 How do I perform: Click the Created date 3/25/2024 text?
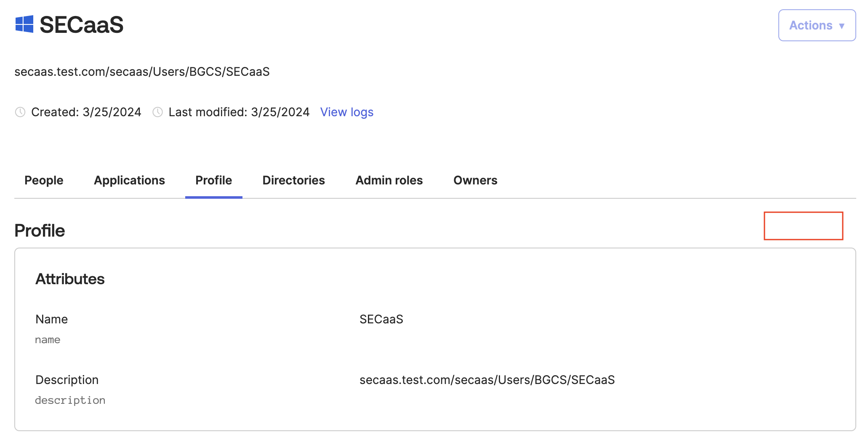112,112
